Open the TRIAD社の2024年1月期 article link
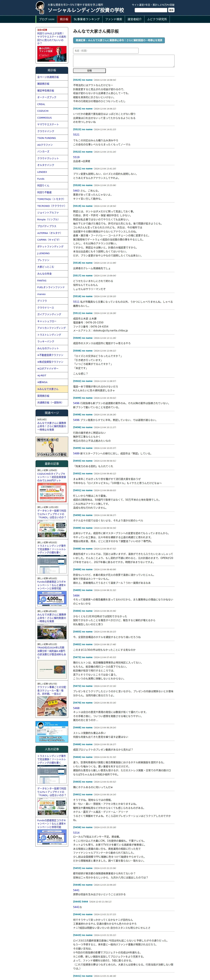This screenshot has height=980, width=210. click(52, 653)
